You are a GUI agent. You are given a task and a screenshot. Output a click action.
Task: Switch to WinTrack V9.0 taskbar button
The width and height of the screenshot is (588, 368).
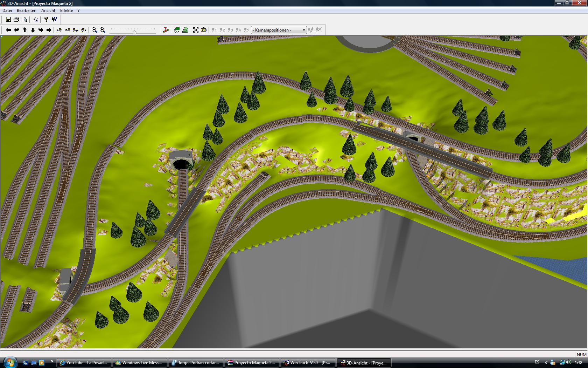[x=308, y=363]
